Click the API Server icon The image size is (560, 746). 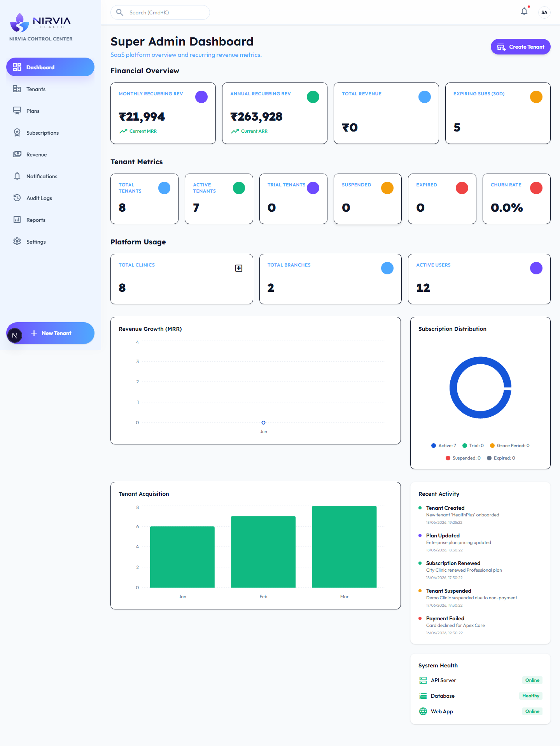tap(423, 680)
